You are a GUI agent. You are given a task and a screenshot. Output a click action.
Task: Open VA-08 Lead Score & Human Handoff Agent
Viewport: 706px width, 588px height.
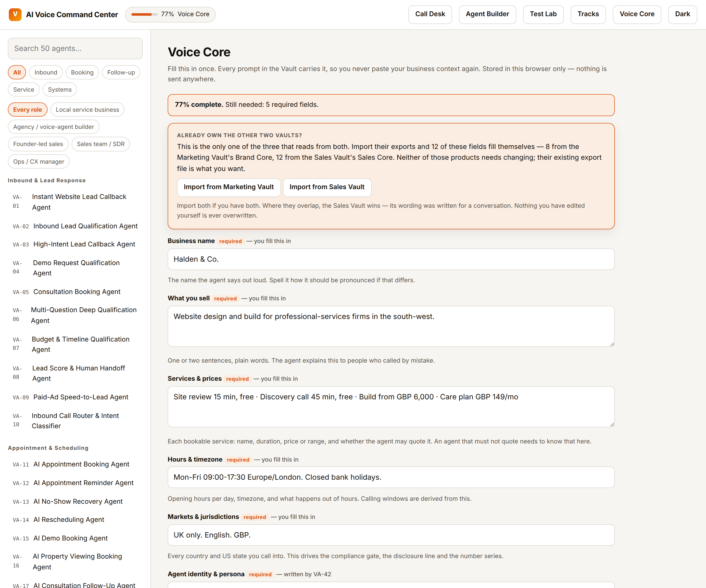pyautogui.click(x=75, y=373)
